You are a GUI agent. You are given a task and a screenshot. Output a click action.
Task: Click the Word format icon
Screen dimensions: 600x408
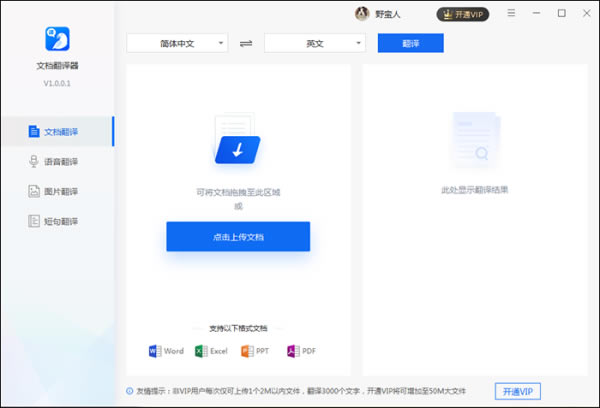[155, 351]
